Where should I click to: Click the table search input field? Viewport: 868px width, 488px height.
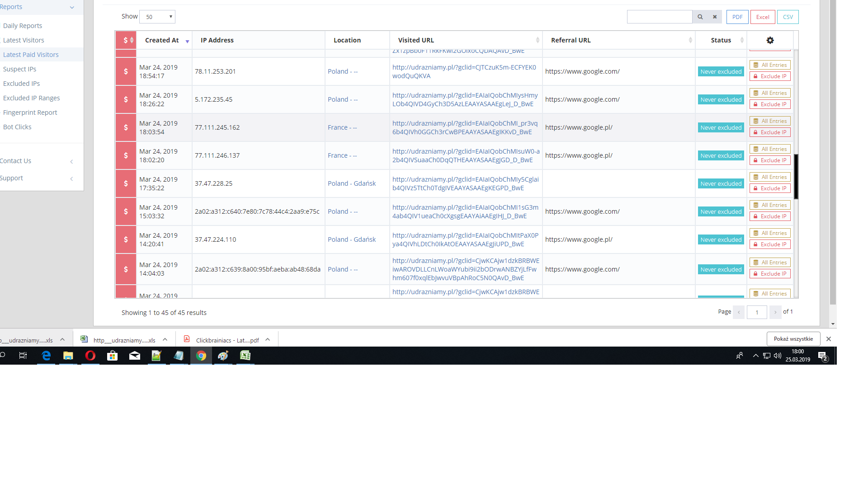[x=659, y=17]
